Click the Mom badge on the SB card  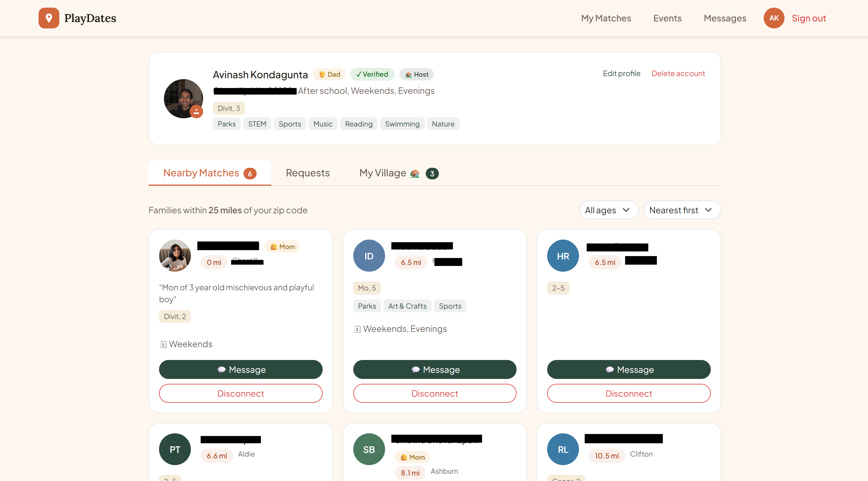coord(412,457)
